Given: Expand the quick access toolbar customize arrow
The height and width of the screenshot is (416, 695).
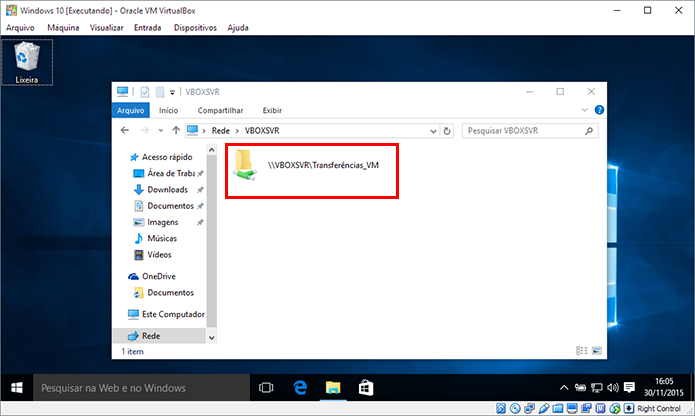Looking at the screenshot, I should (172, 93).
